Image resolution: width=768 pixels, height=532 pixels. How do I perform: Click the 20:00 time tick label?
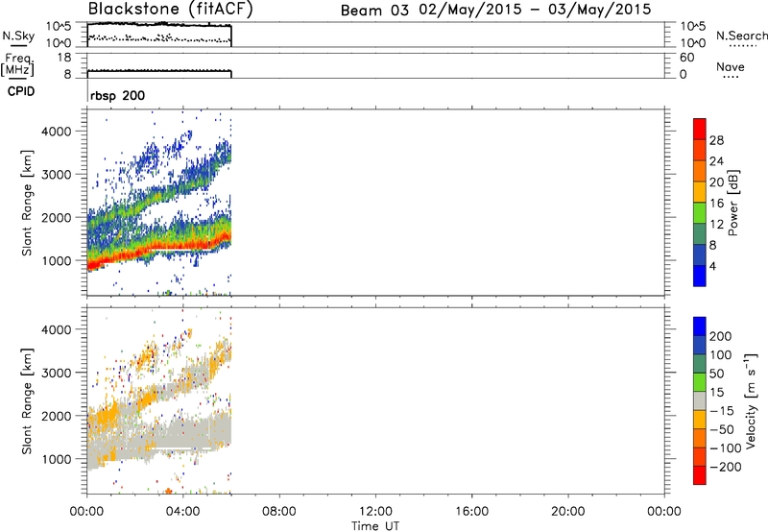pos(568,512)
